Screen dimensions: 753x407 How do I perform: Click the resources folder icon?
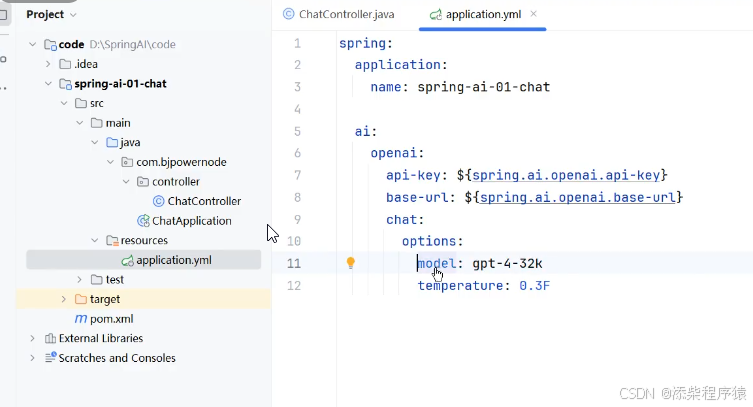click(x=112, y=240)
